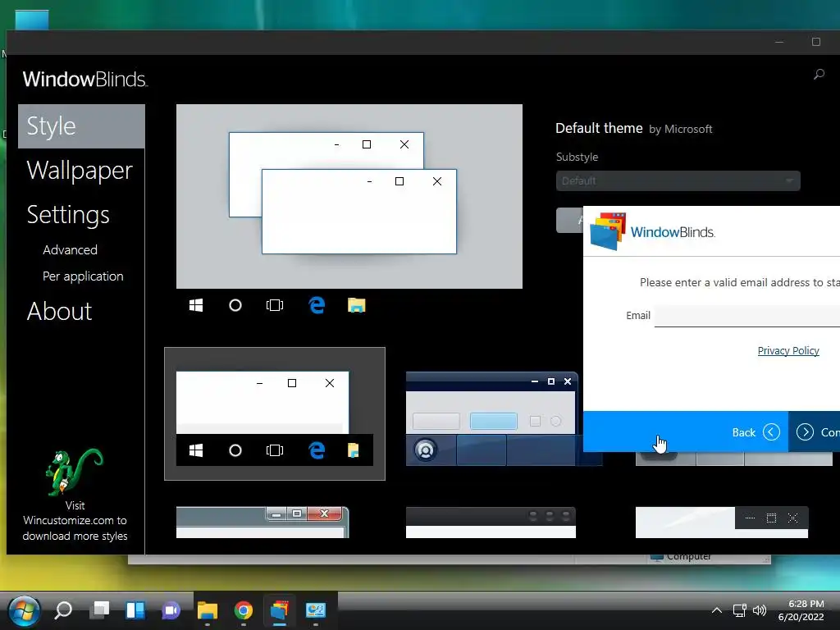Open the volume tray icon

[x=760, y=610]
